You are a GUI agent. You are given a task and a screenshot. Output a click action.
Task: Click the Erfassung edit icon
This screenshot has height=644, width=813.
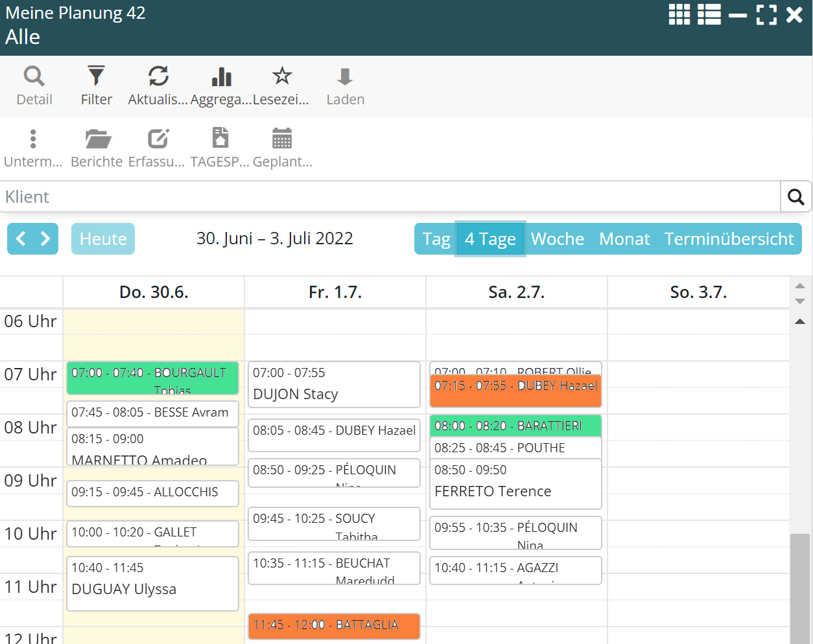[x=158, y=139]
